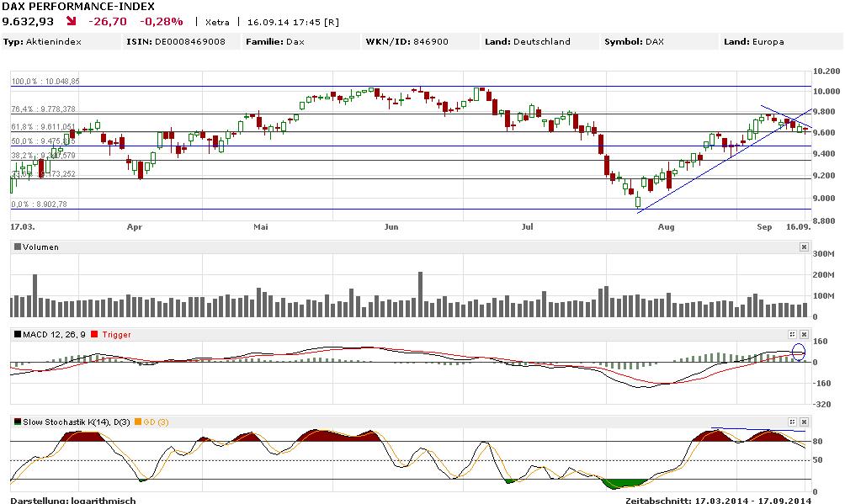
Task: Click the 50 stochastic axis value
Action: (x=817, y=459)
